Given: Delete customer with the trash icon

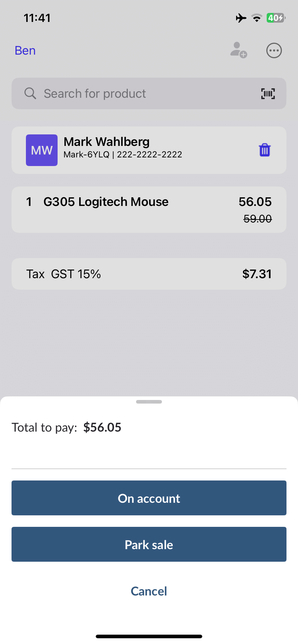Looking at the screenshot, I should click(265, 150).
